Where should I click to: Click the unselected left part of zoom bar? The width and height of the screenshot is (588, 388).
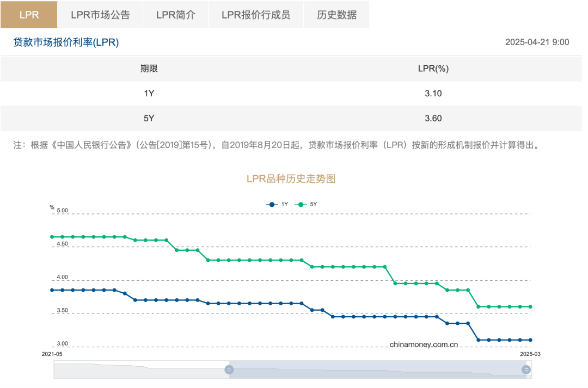pyautogui.click(x=140, y=370)
